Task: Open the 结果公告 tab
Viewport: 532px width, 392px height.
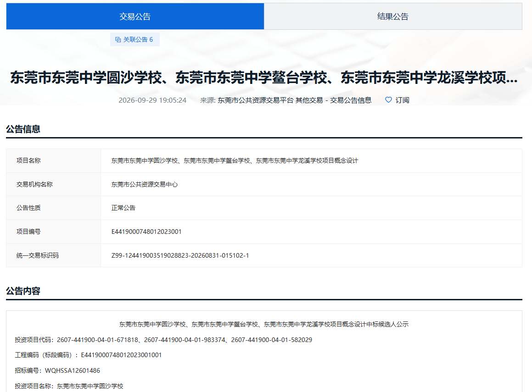Action: tap(393, 16)
